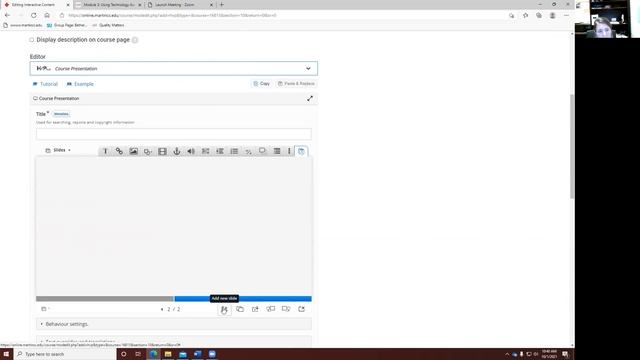Viewport: 640px width, 360px height.
Task: Switch to Editing Interactive Content tab
Action: [x=37, y=5]
